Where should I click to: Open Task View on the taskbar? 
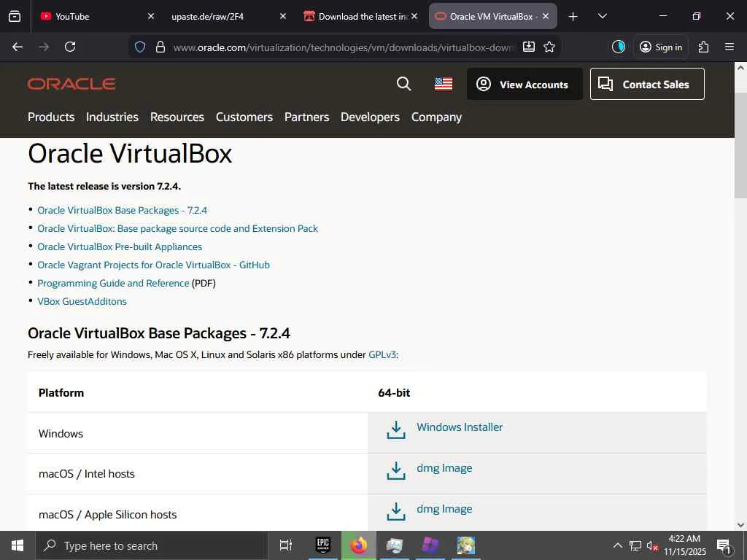(286, 545)
